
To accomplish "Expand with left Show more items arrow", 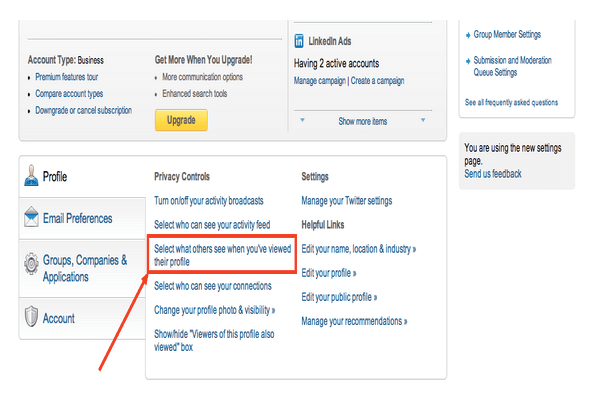I will (x=302, y=120).
